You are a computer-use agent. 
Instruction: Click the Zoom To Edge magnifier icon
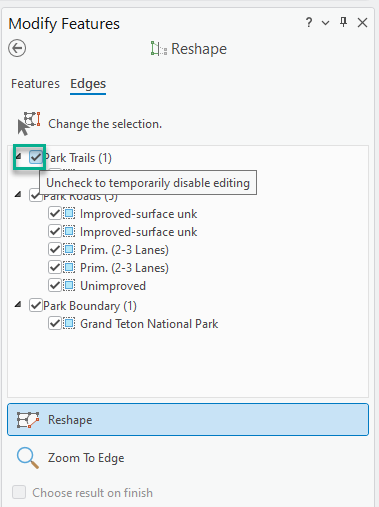click(28, 458)
